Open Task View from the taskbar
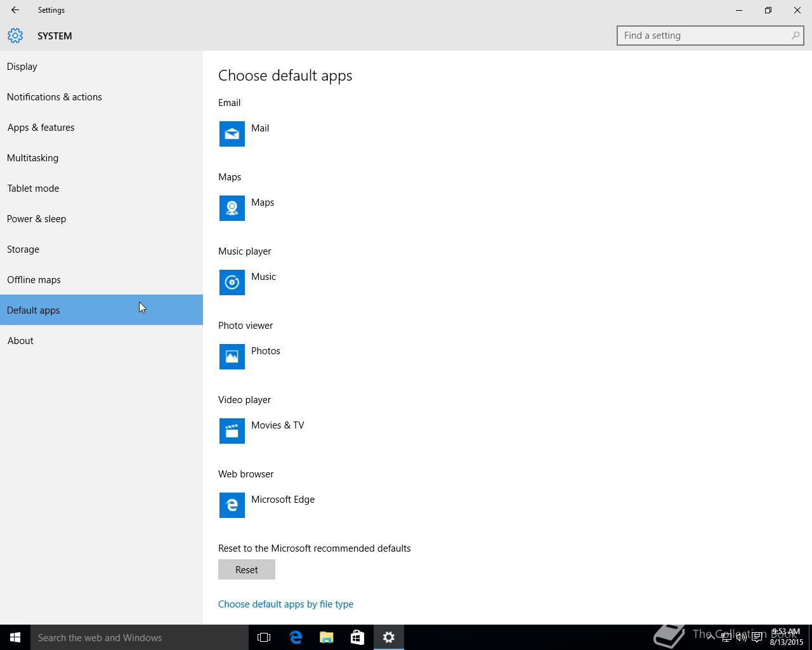The height and width of the screenshot is (650, 812). 264,637
